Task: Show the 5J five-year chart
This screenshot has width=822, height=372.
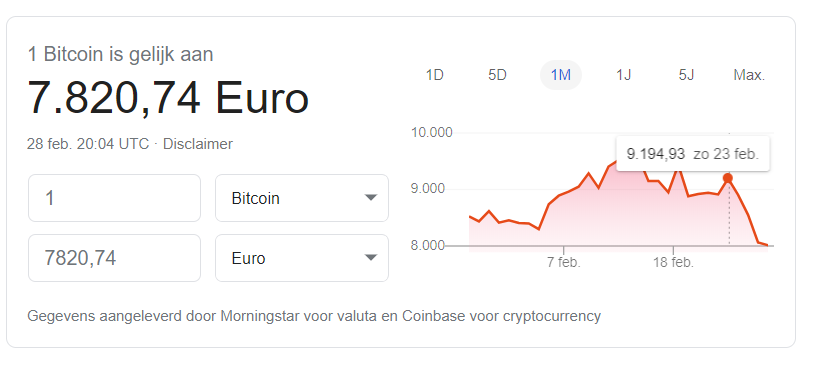Action: (686, 75)
